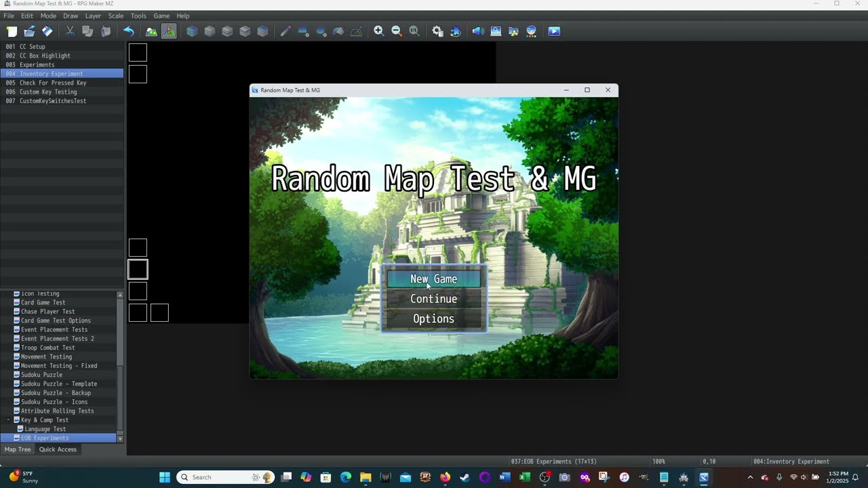The image size is (868, 488).
Task: Open the Resource Manager icon
Action: 513,31
